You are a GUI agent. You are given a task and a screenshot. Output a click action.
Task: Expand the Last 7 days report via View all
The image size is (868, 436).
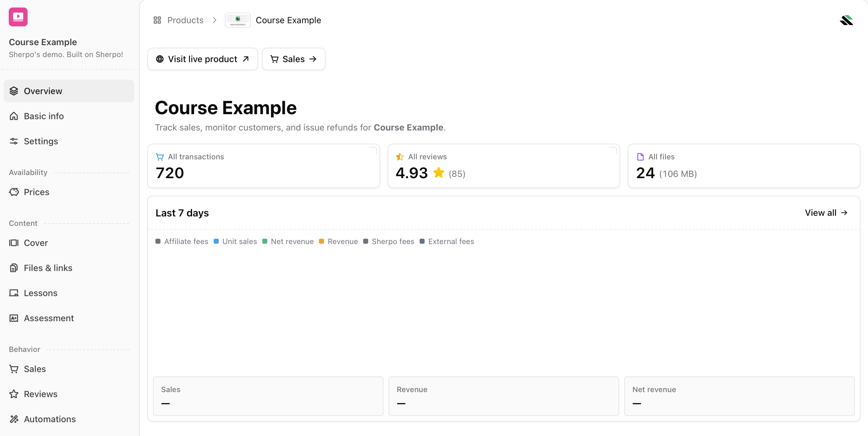(x=826, y=212)
